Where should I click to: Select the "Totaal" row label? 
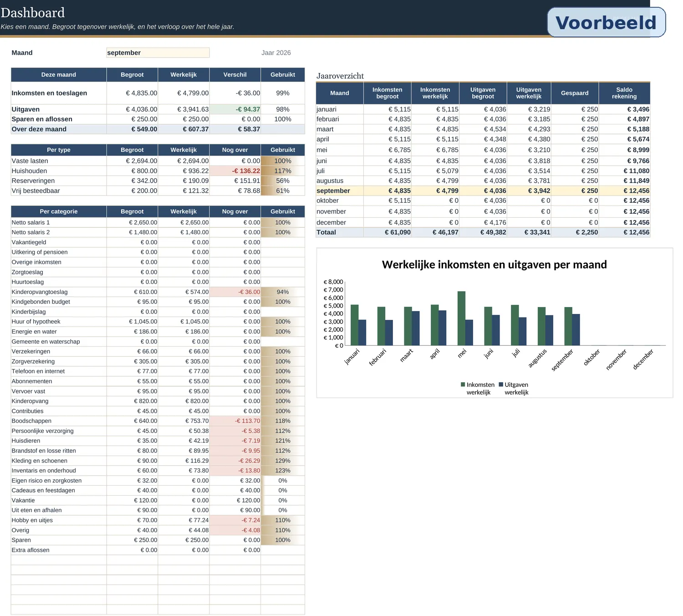[326, 232]
